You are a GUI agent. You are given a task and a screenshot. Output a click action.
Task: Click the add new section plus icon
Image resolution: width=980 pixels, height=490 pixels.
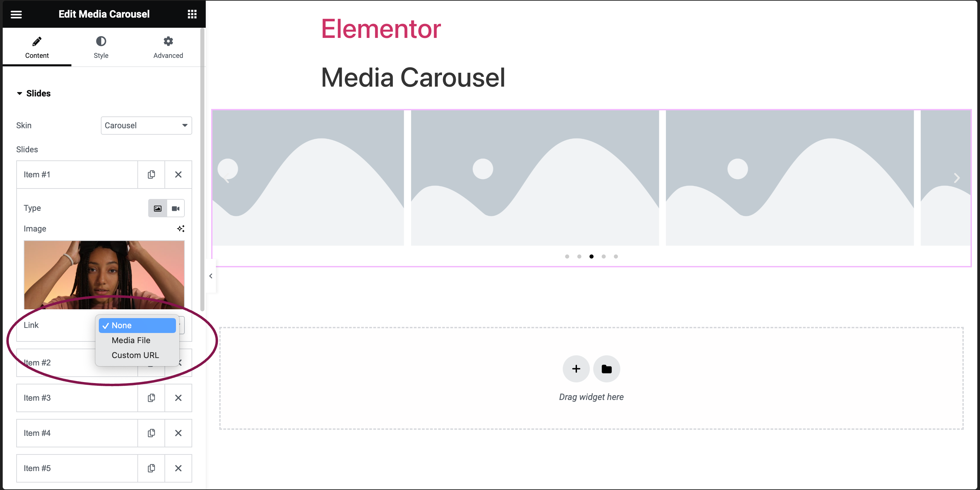tap(576, 369)
